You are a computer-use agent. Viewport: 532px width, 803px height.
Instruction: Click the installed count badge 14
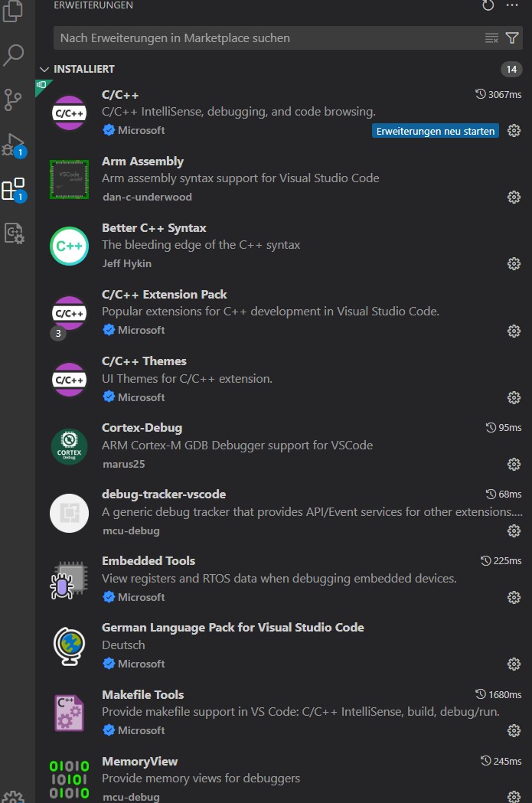511,69
